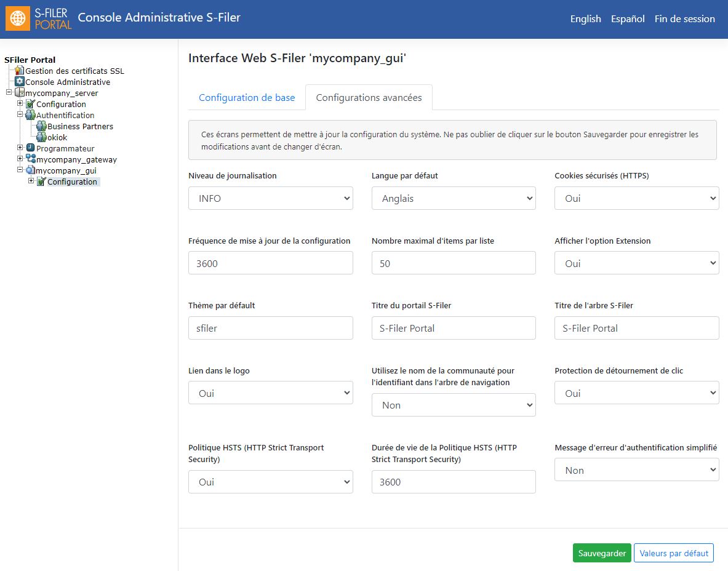Click the configuration update frequency field
728x571 pixels.
click(271, 263)
